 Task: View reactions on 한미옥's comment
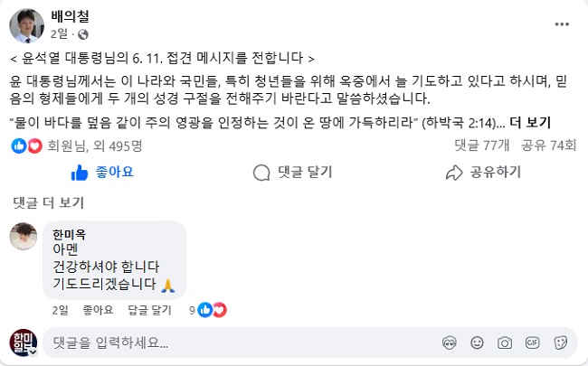[208, 310]
